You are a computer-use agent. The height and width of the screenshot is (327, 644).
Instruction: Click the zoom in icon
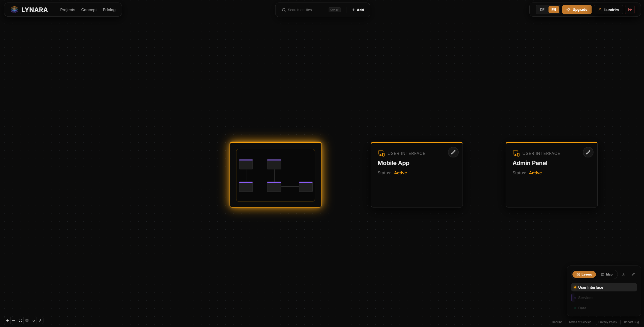point(7,320)
